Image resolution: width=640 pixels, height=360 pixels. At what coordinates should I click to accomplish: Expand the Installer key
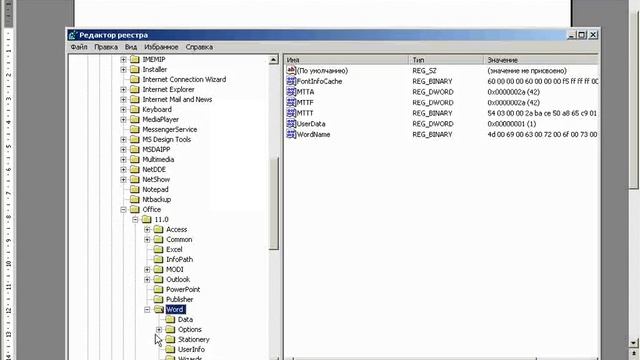click(x=123, y=69)
